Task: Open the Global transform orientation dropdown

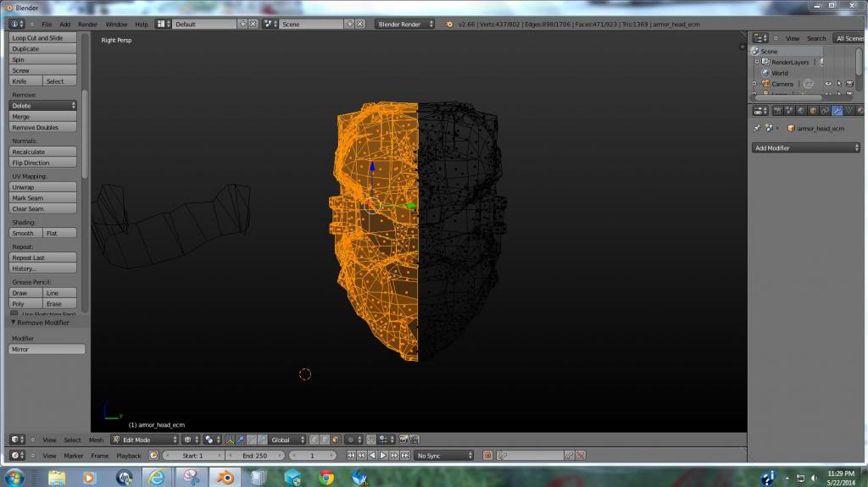Action: pos(287,440)
